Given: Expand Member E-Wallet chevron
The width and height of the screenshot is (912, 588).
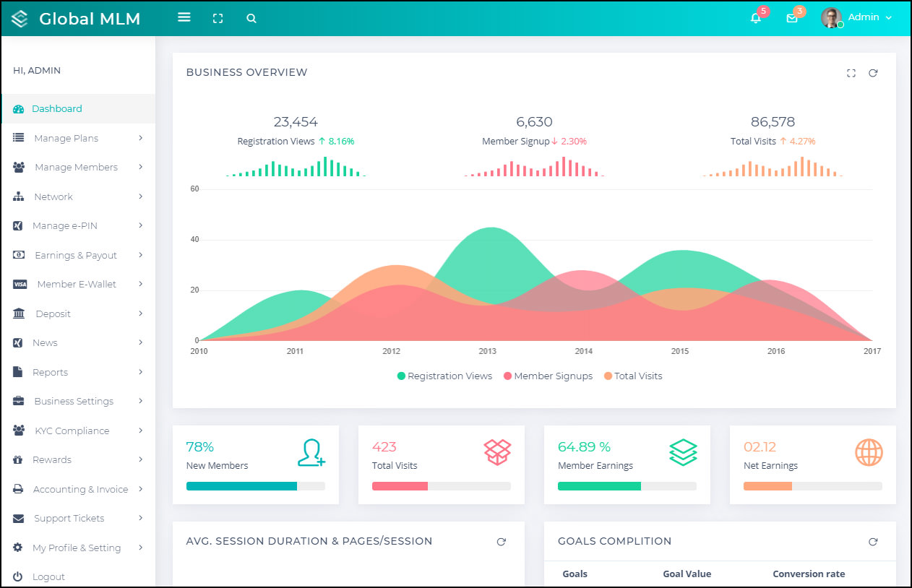Looking at the screenshot, I should (141, 284).
